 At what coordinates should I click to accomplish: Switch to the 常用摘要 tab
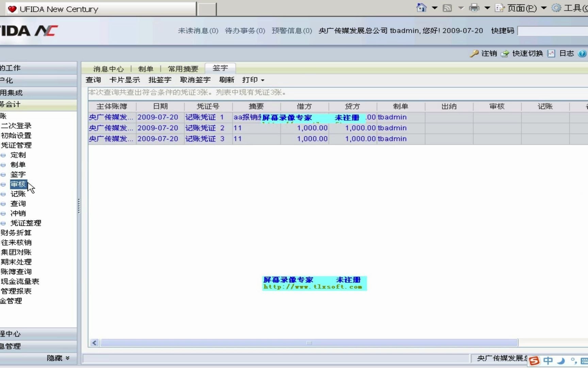pyautogui.click(x=183, y=69)
